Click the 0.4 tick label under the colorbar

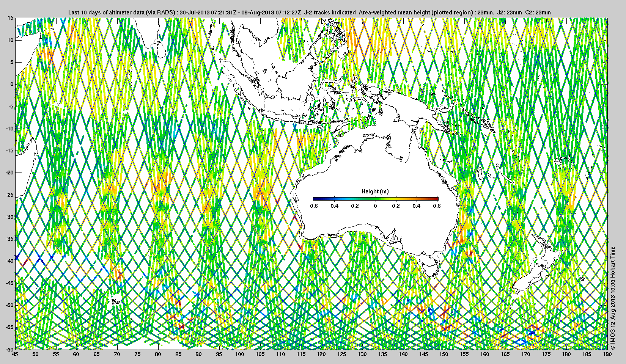click(416, 206)
